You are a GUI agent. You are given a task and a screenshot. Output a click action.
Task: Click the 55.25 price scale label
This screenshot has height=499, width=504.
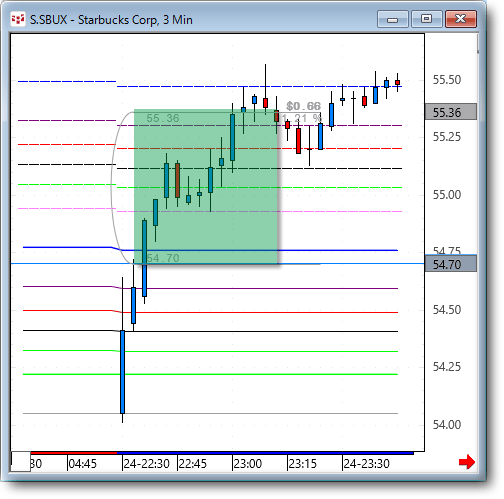pos(447,137)
